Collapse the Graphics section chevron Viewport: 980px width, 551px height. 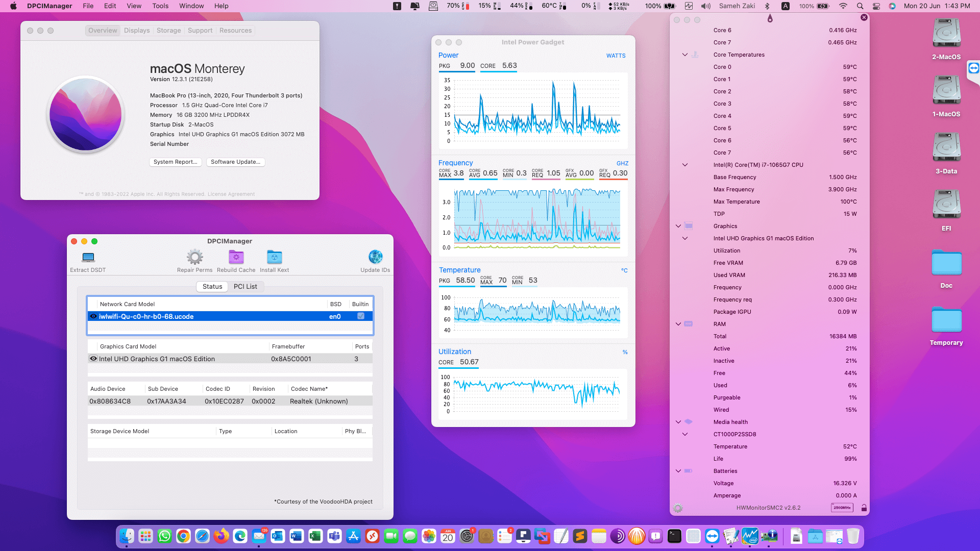(x=678, y=226)
